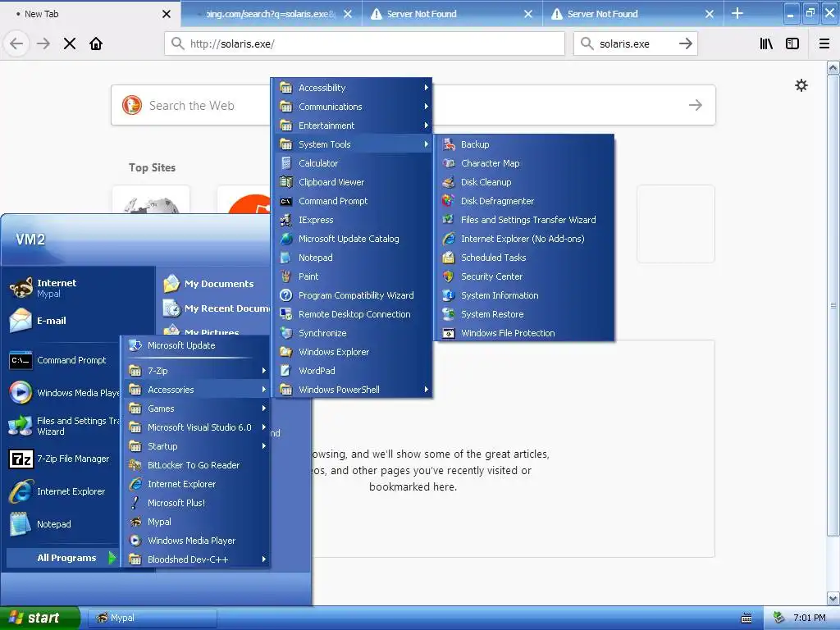Open Microsoft Update Catalog
The width and height of the screenshot is (840, 630).
[353, 239]
